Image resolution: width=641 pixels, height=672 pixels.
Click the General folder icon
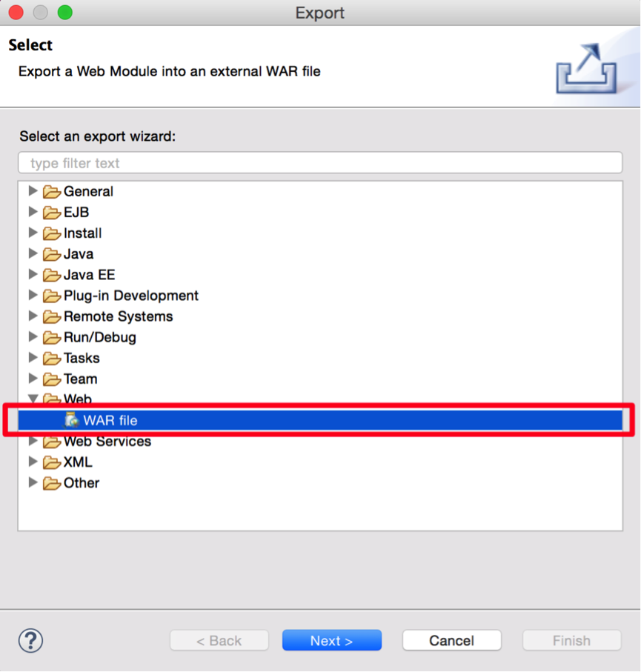[51, 192]
